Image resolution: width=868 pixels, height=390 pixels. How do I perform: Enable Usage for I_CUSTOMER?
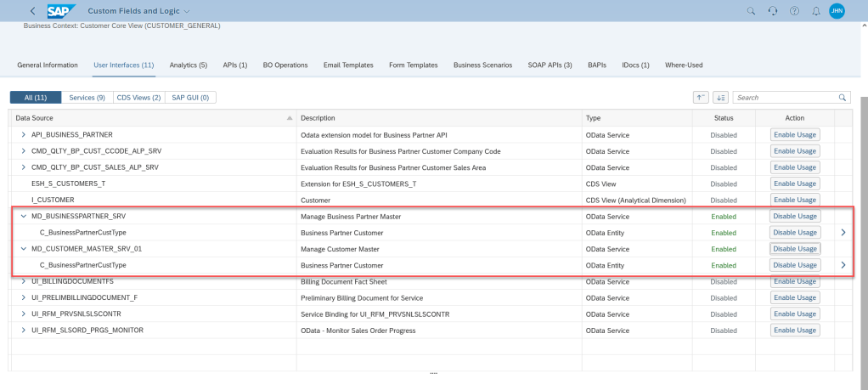[x=795, y=200]
